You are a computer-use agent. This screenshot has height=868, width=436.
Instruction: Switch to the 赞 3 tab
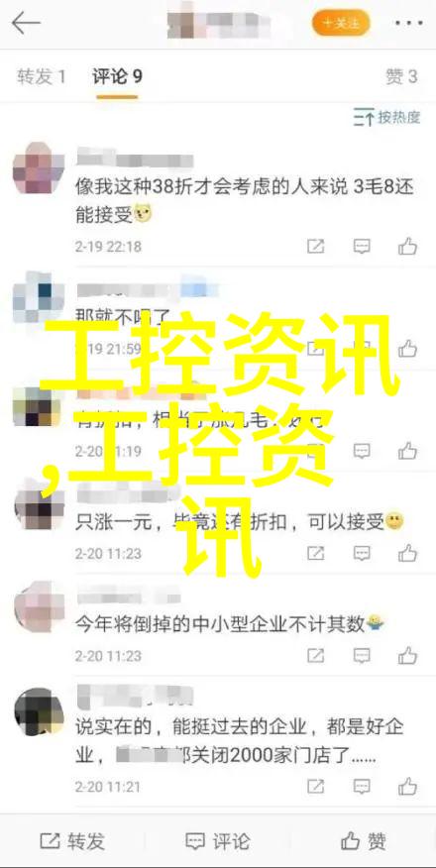[401, 76]
